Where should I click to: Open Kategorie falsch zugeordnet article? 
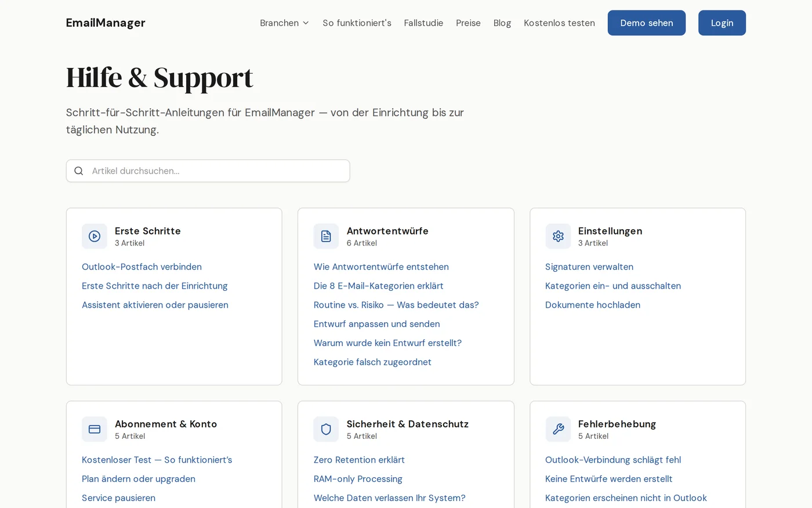[372, 362]
